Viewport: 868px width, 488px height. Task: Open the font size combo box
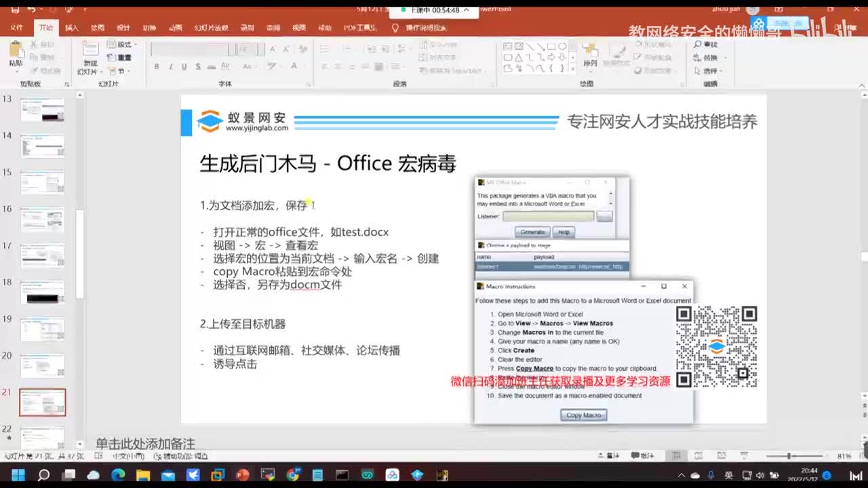coord(251,49)
